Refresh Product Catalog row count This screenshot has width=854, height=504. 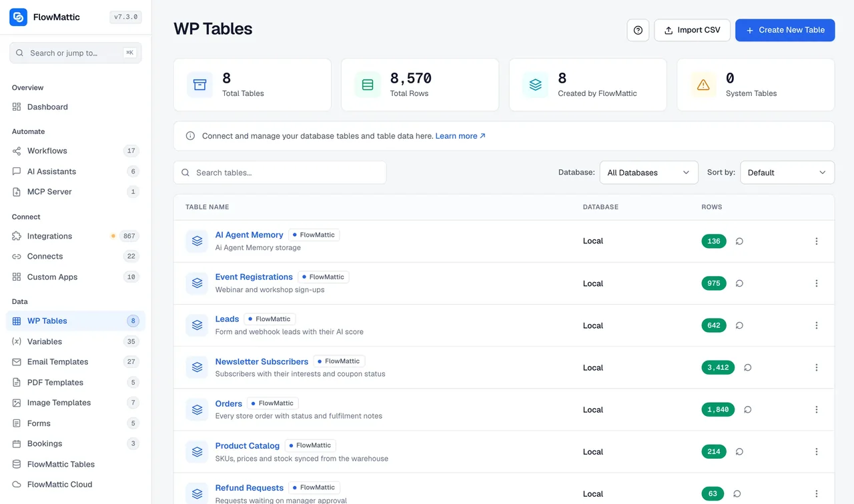click(739, 451)
